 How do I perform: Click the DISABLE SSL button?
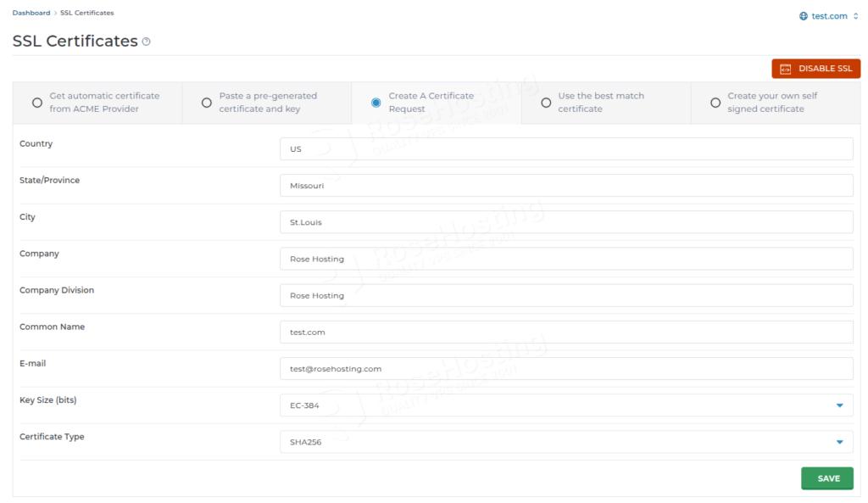point(815,67)
